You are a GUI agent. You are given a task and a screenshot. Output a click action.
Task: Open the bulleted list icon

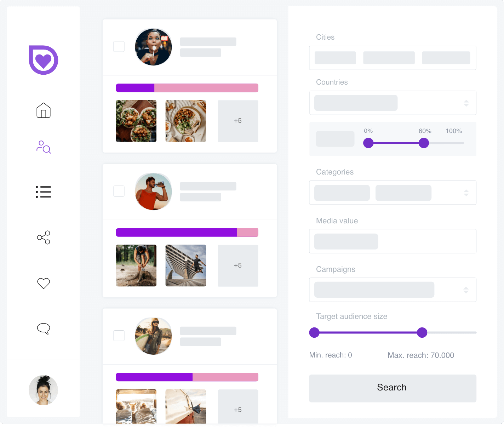coord(44,192)
